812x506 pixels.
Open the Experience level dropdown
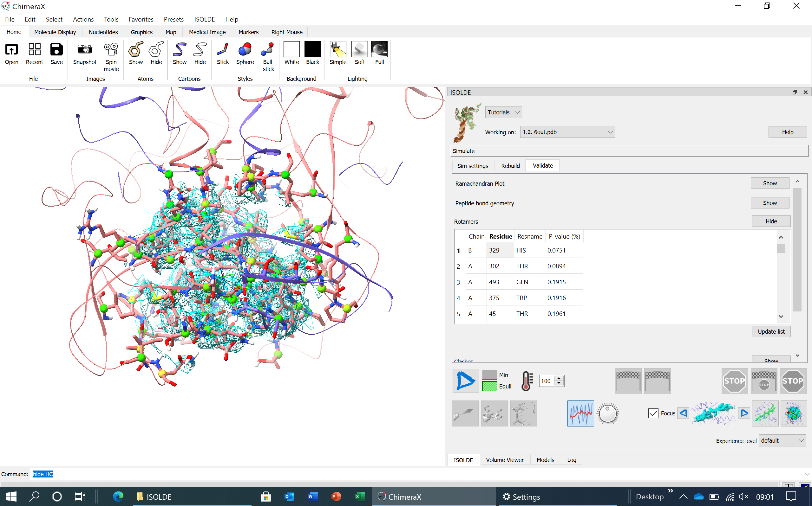[x=782, y=441]
